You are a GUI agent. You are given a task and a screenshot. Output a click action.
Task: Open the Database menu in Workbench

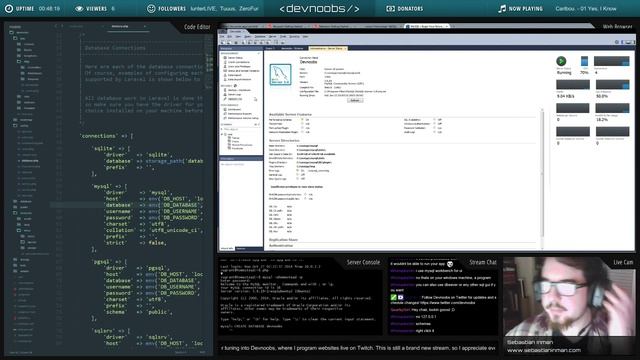coord(260,37)
